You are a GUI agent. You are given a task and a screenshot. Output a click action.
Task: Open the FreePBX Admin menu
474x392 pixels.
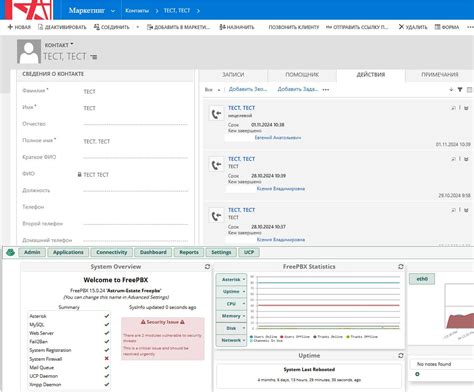tap(32, 252)
